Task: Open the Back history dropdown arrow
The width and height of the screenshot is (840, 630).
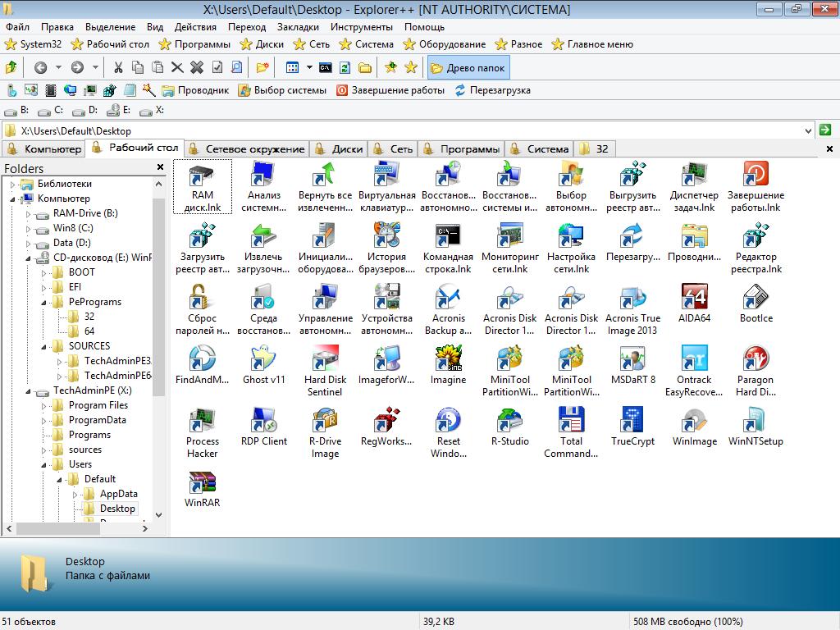Action: coord(58,67)
